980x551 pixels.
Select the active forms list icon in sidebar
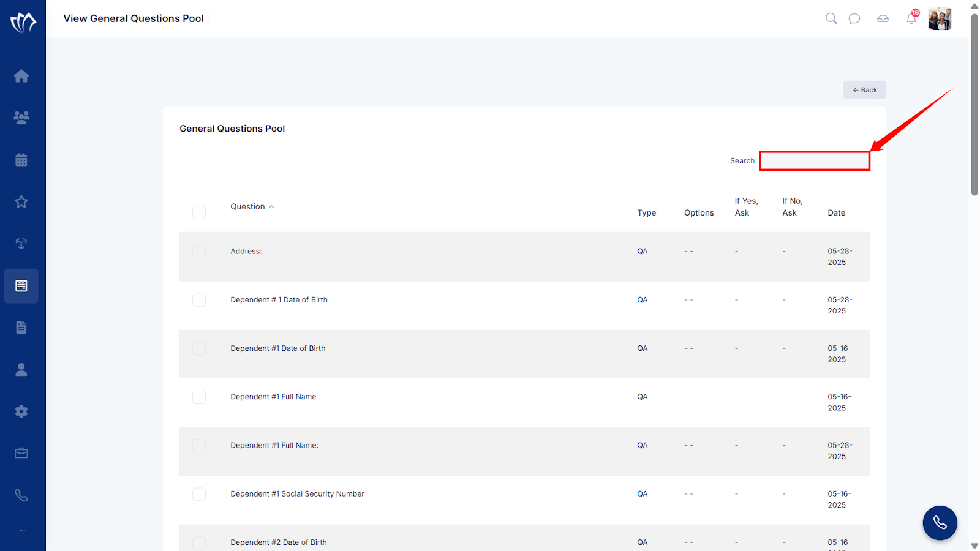pos(21,286)
